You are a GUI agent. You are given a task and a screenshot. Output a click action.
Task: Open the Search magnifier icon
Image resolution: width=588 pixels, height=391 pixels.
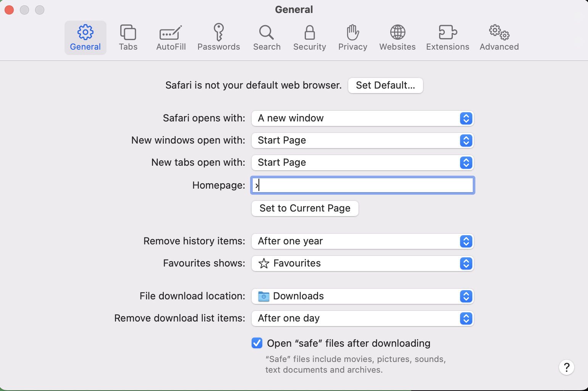pos(267,32)
